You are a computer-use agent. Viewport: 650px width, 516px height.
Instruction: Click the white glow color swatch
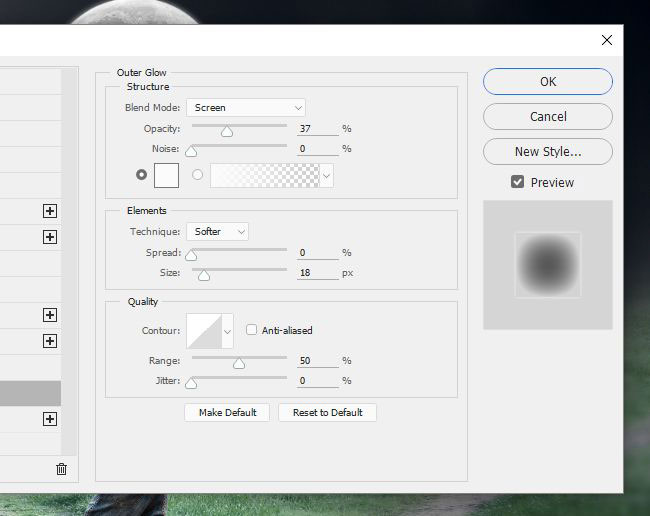coord(166,175)
